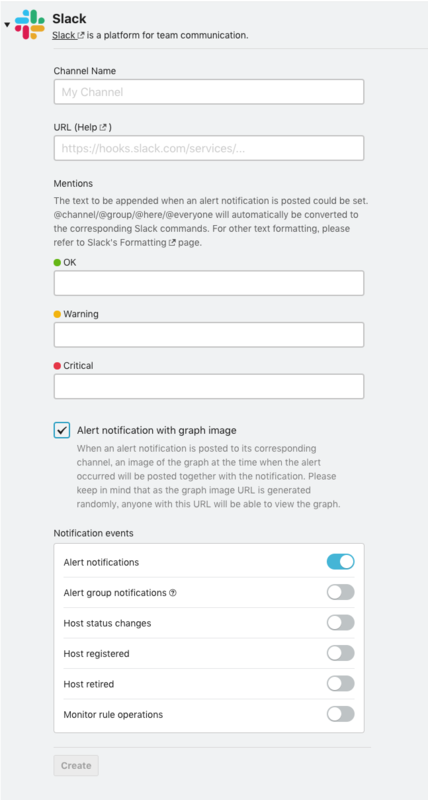The image size is (428, 800).
Task: Switch on the Host retired toggle
Action: [340, 684]
